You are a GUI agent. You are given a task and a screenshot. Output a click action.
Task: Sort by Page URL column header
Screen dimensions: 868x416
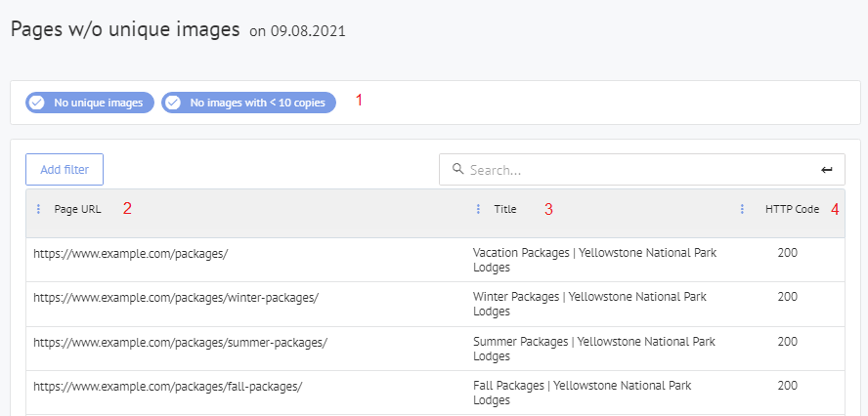coord(77,209)
